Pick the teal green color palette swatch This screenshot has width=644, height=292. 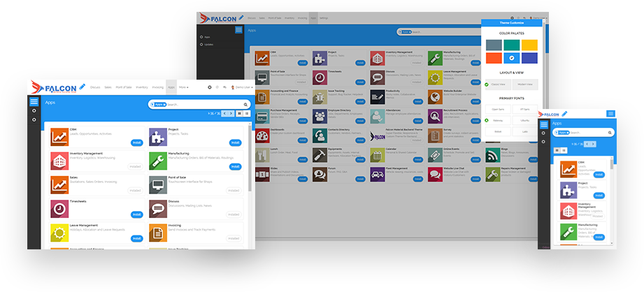pyautogui.click(x=511, y=45)
